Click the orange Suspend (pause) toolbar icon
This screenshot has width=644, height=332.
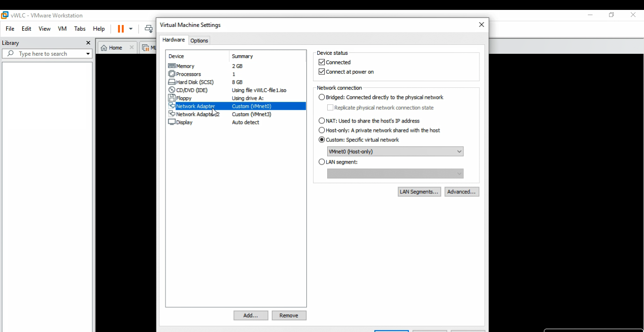[x=121, y=29]
